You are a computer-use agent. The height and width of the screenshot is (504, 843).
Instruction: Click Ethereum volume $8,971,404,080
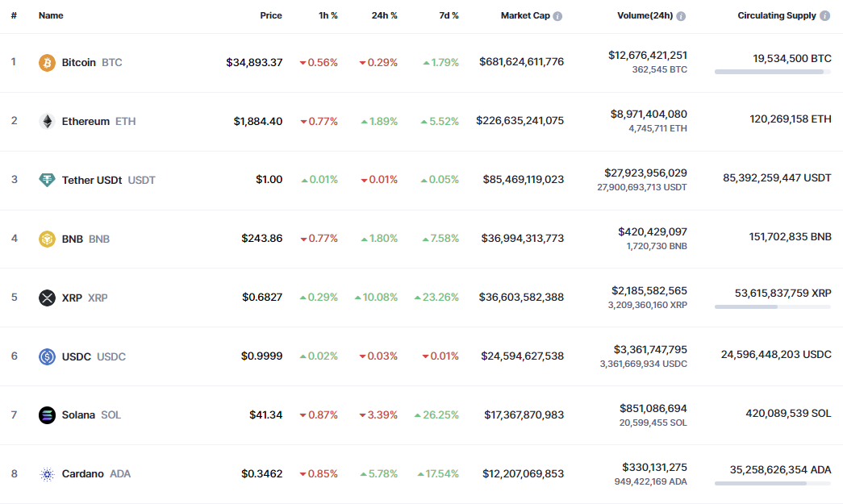[x=649, y=114]
